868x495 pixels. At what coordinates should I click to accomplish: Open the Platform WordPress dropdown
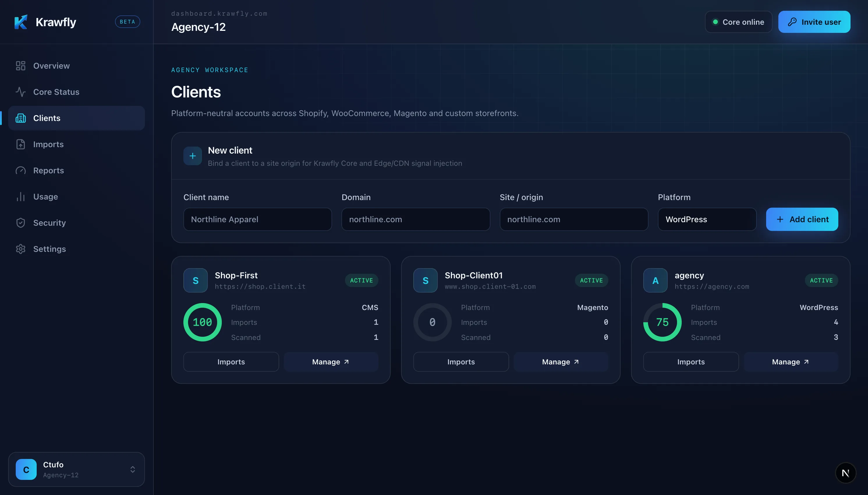coord(707,219)
